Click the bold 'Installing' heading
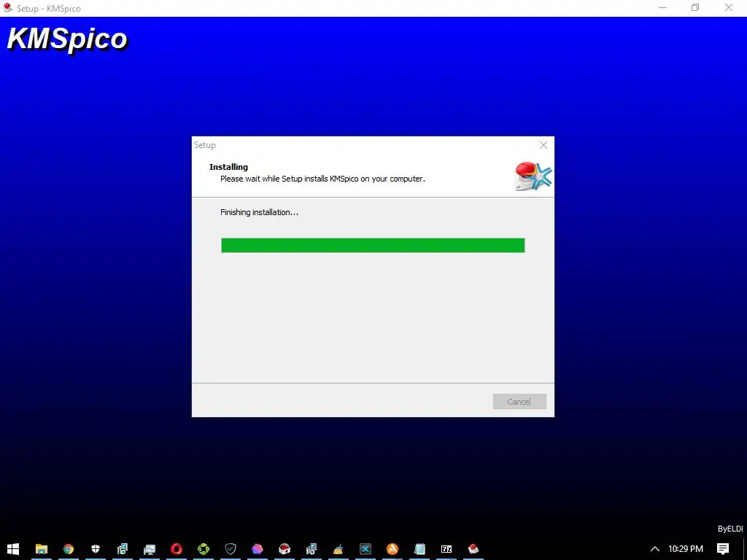747x560 pixels. tap(228, 167)
